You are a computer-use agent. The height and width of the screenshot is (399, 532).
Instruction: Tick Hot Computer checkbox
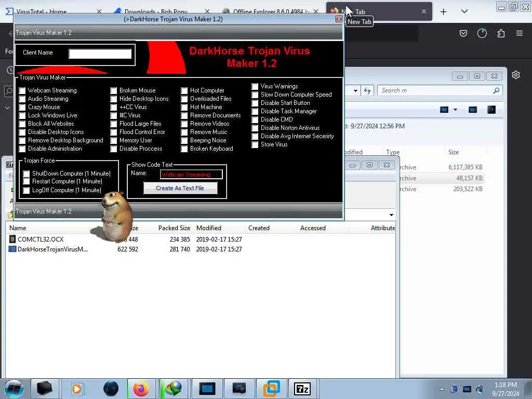(184, 90)
